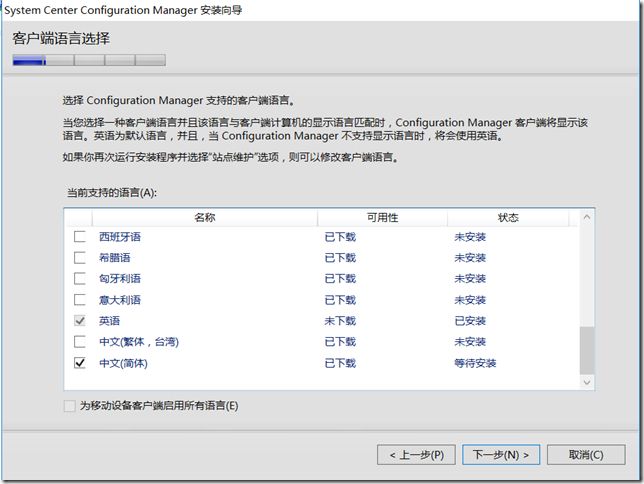The image size is (644, 484).
Task: Click the wizard step progress bar
Action: tap(89, 60)
